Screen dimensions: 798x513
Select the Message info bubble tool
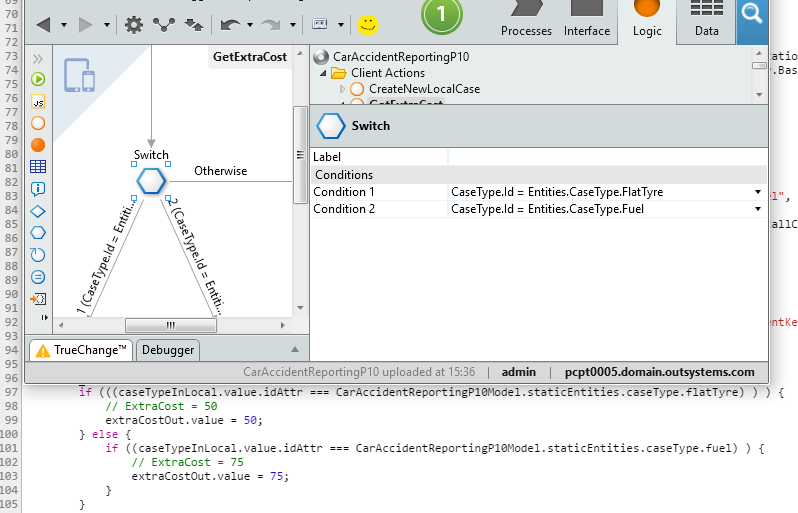[38, 189]
